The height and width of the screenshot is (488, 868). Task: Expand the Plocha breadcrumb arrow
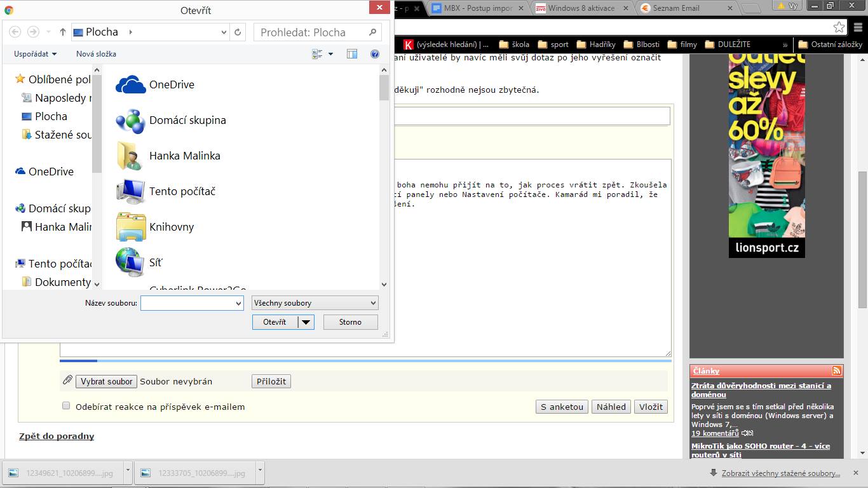click(130, 32)
